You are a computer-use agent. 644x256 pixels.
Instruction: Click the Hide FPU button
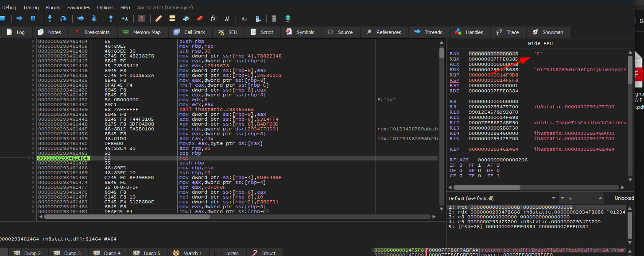tap(540, 44)
